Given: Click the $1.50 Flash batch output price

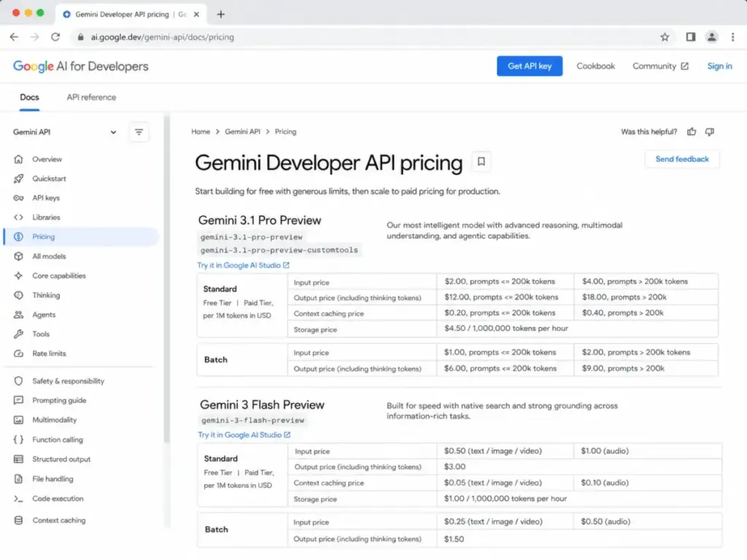Looking at the screenshot, I should (578, 539).
